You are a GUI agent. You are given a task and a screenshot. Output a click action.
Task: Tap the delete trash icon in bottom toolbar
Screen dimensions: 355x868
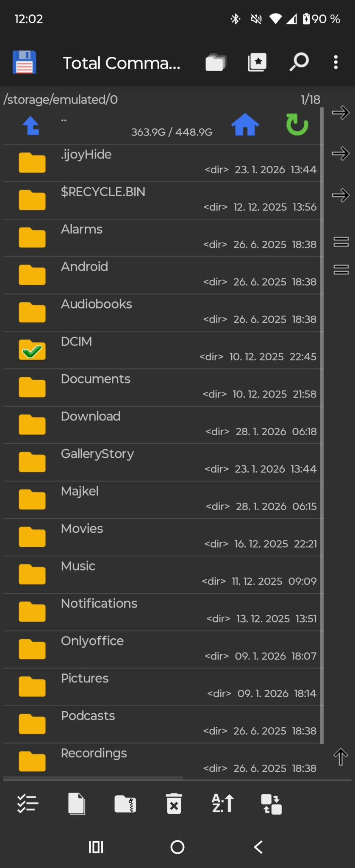click(174, 804)
